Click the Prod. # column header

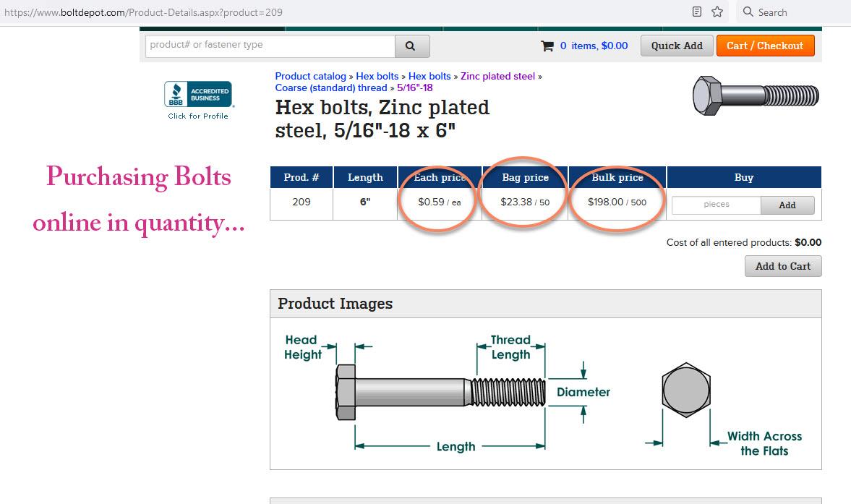click(x=302, y=177)
